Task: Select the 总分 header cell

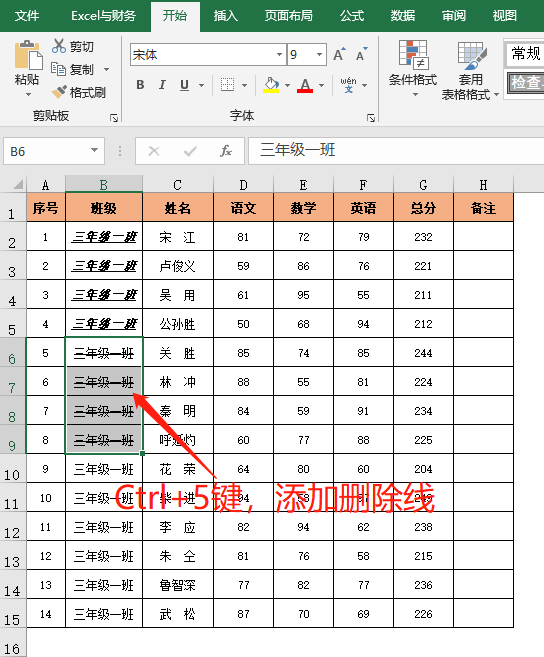Action: click(423, 207)
